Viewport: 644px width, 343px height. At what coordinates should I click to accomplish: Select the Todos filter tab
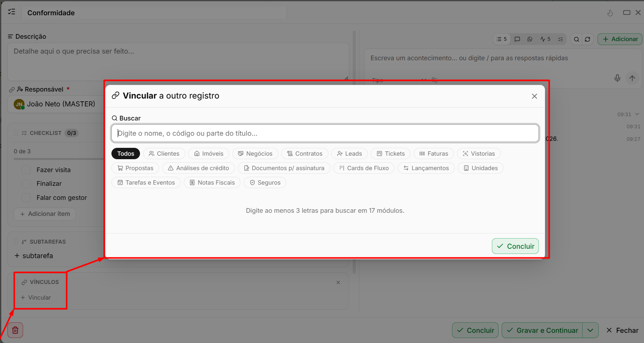(x=126, y=154)
